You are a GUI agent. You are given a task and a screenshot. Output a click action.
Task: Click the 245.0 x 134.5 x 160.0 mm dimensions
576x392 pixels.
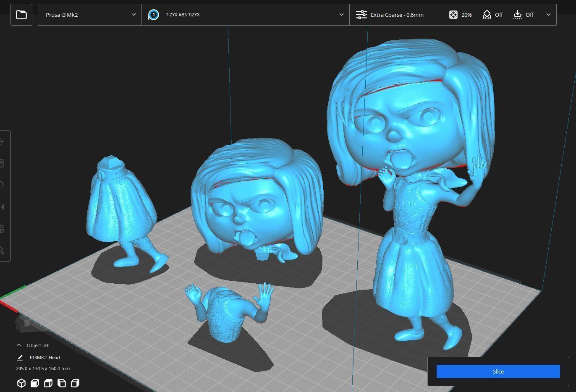[x=43, y=368]
